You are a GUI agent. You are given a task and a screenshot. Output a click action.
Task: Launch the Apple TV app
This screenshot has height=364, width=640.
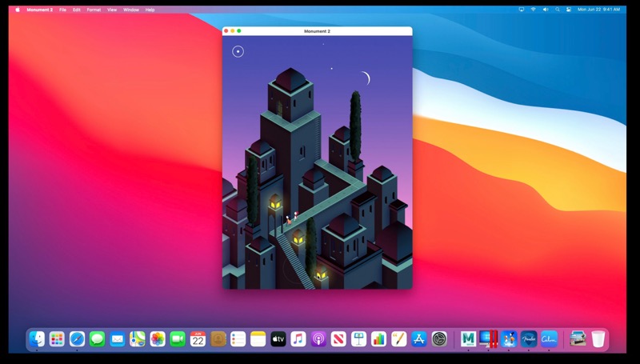(278, 338)
